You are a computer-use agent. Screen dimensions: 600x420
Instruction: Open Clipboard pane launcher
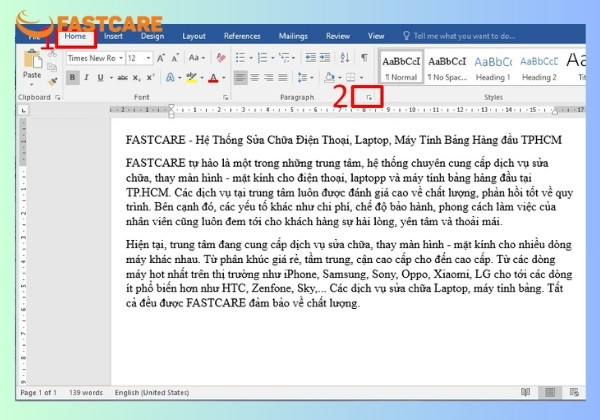tap(57, 98)
